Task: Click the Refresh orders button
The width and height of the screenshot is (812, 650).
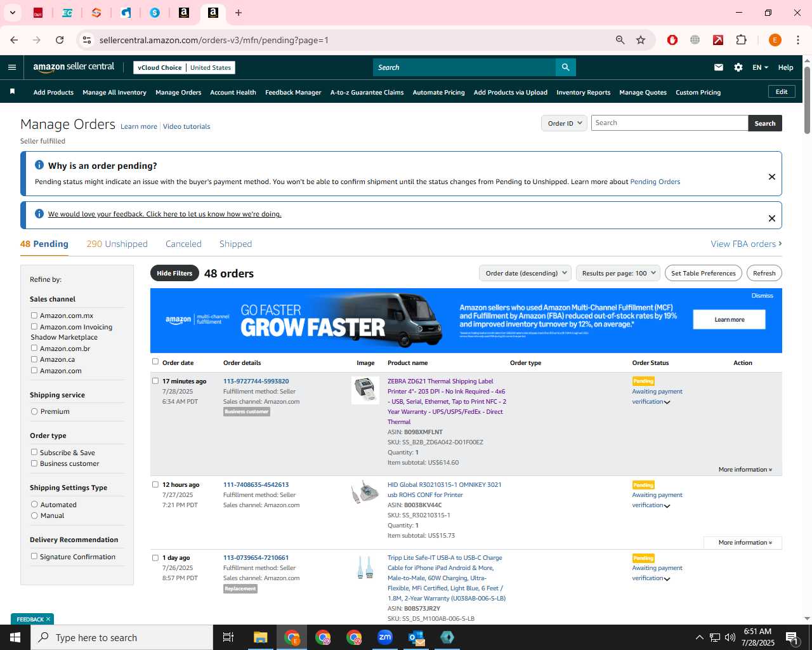Action: [x=764, y=273]
